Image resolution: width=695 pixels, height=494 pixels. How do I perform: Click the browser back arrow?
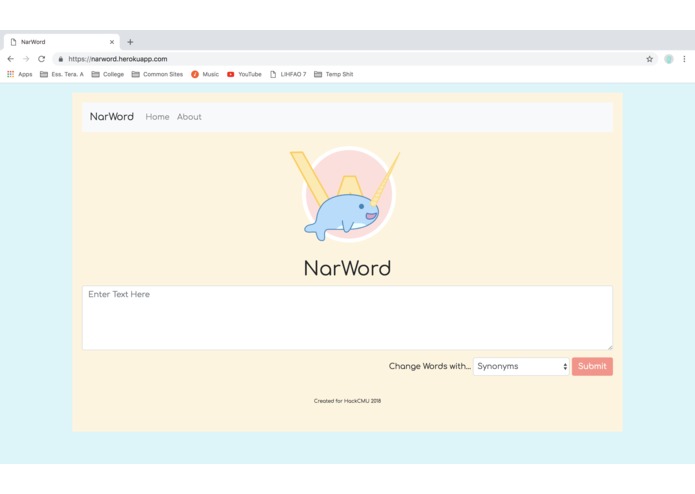11,59
